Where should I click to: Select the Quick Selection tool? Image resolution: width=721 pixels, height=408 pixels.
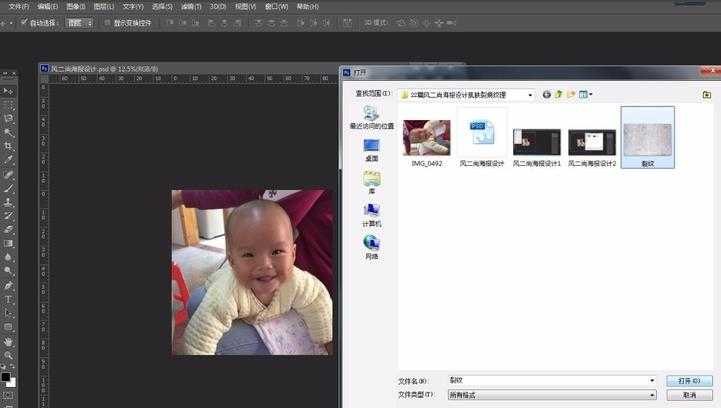tap(8, 132)
